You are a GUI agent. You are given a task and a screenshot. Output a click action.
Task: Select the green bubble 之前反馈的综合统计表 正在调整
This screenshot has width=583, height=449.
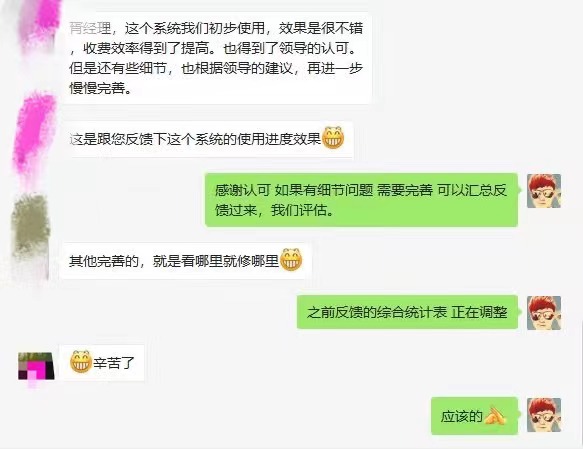(407, 312)
